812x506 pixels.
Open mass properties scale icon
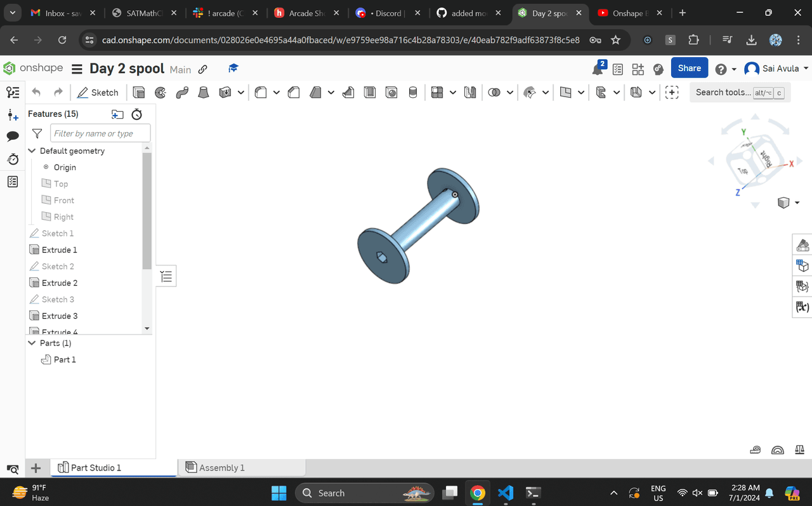pyautogui.click(x=800, y=450)
